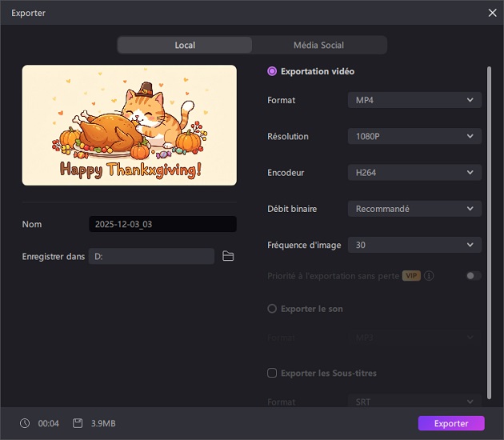Click the file size disk icon
The height and width of the screenshot is (440, 504).
78,423
